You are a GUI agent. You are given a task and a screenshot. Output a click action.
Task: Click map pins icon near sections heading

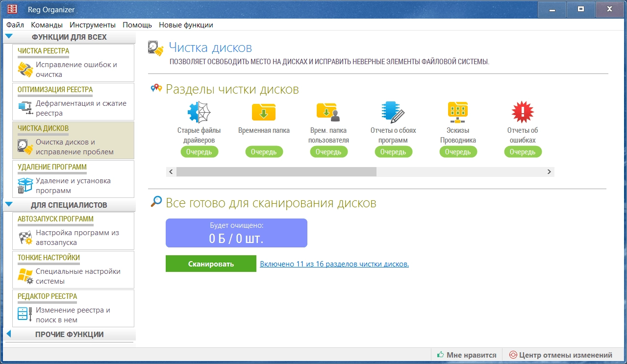pos(156,88)
